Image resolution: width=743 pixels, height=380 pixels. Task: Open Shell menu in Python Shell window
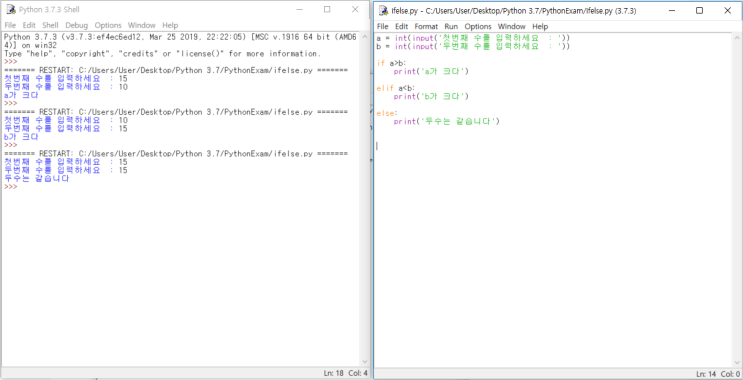(x=50, y=25)
